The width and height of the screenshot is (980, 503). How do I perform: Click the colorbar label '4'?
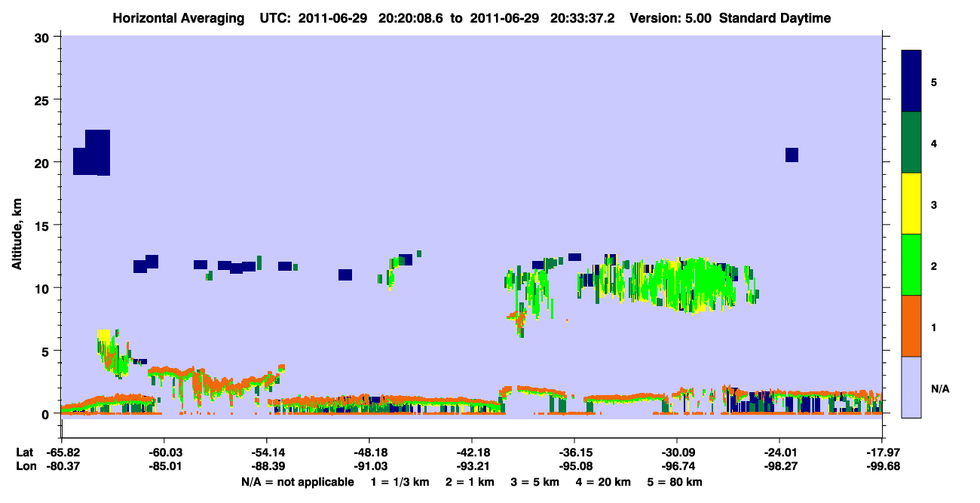tap(934, 143)
